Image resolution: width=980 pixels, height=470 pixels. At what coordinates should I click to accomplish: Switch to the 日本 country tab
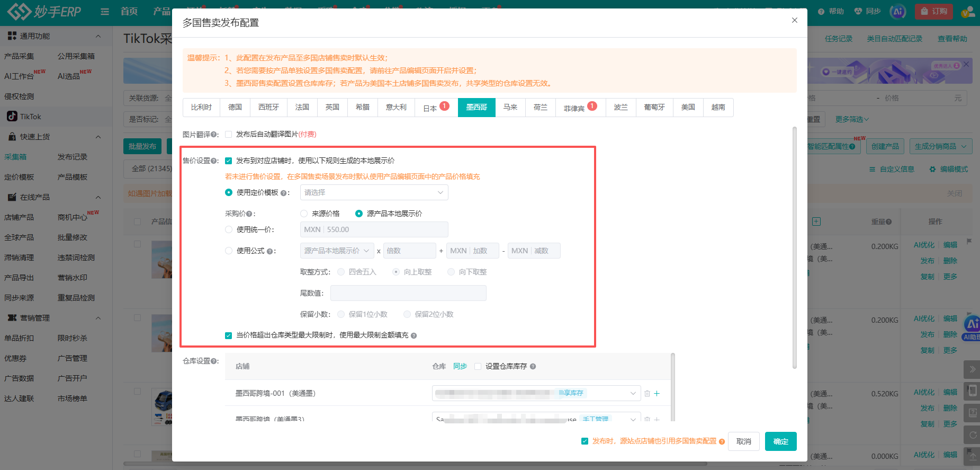pyautogui.click(x=436, y=108)
